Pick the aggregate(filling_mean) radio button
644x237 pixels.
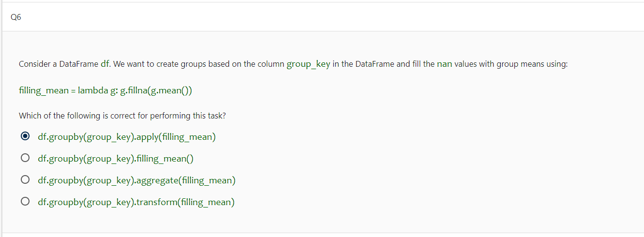[25, 180]
